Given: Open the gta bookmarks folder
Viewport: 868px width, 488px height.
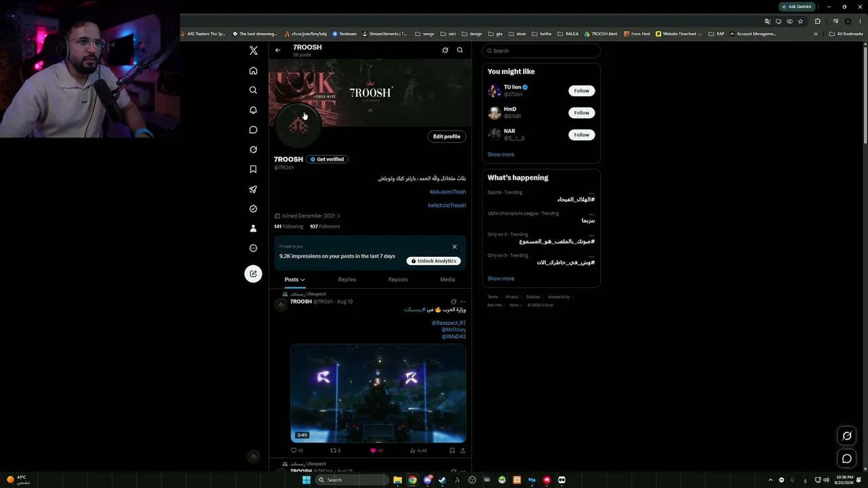Looking at the screenshot, I should coord(495,33).
